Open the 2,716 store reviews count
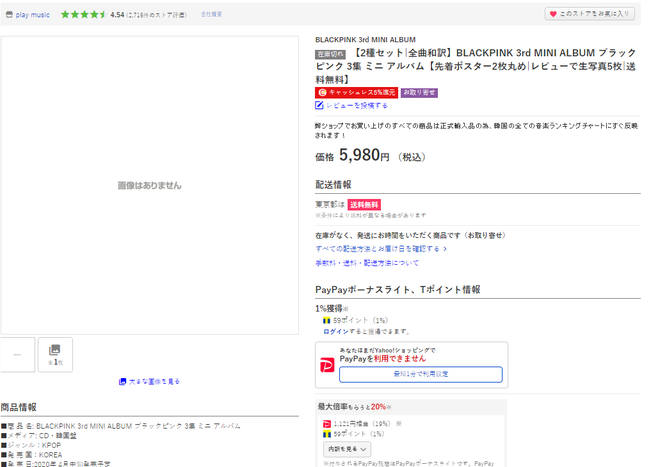 click(157, 15)
